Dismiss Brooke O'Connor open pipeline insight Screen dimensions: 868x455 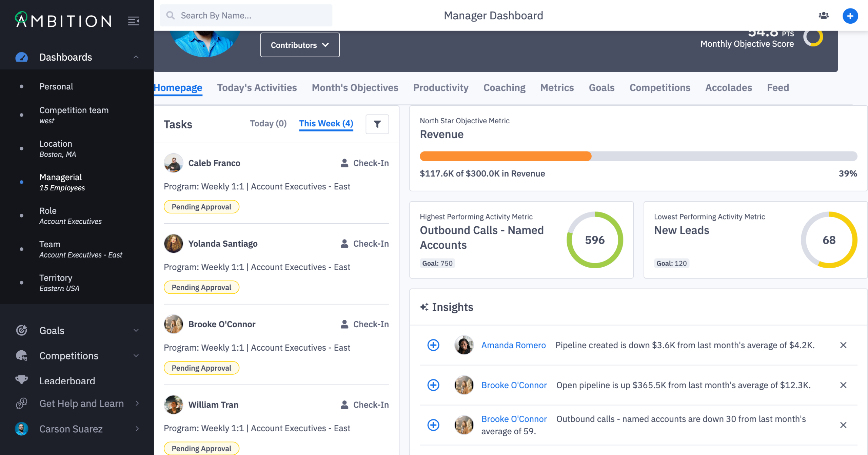coord(843,385)
